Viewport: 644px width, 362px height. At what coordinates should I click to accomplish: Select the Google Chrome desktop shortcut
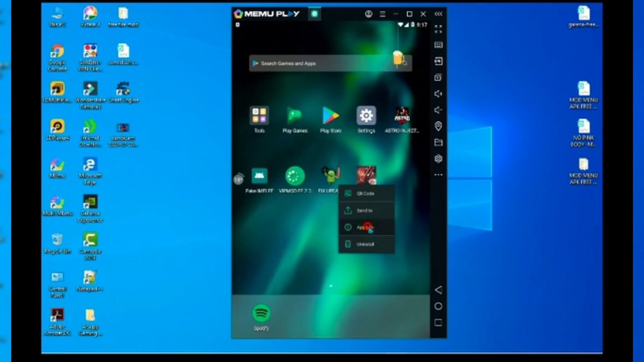coord(57,58)
